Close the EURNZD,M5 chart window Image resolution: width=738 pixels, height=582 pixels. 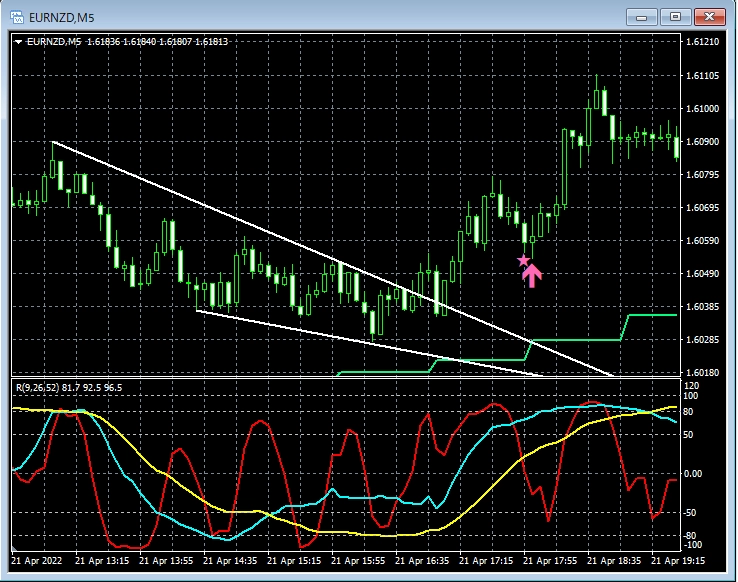(710, 16)
